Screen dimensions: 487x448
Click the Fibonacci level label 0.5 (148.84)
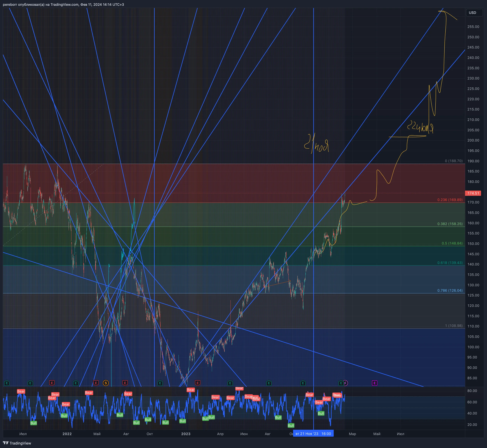pos(452,243)
